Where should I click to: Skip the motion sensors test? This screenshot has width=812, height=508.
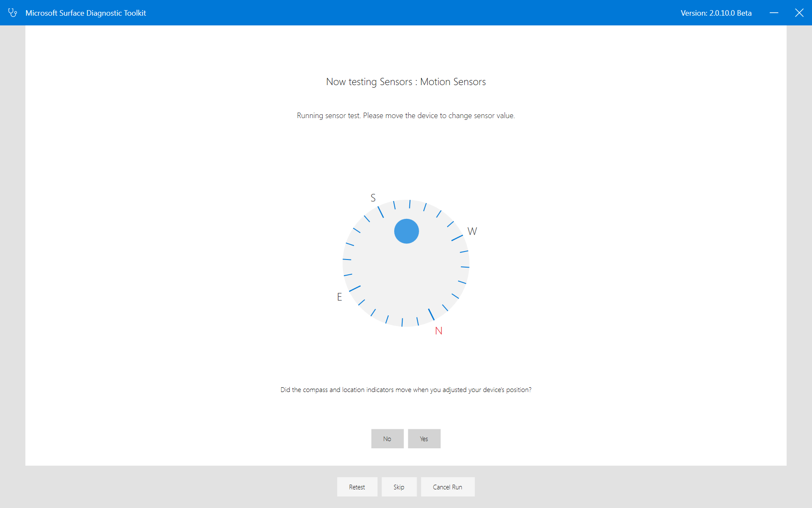click(x=399, y=487)
